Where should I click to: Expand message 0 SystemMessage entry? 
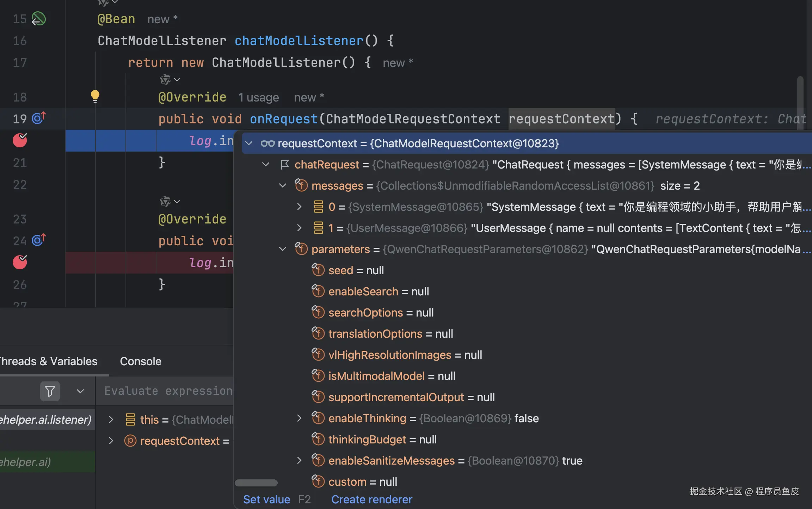[x=299, y=207]
